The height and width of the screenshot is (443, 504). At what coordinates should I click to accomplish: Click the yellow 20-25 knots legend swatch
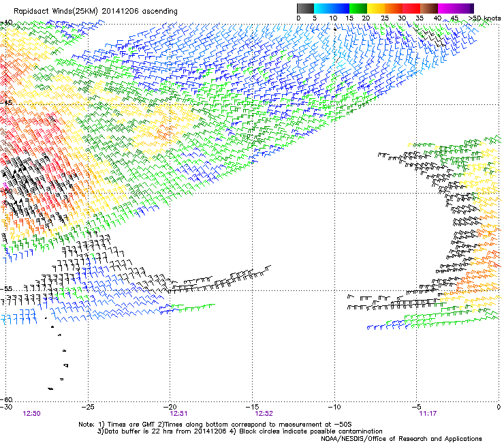[x=376, y=8]
